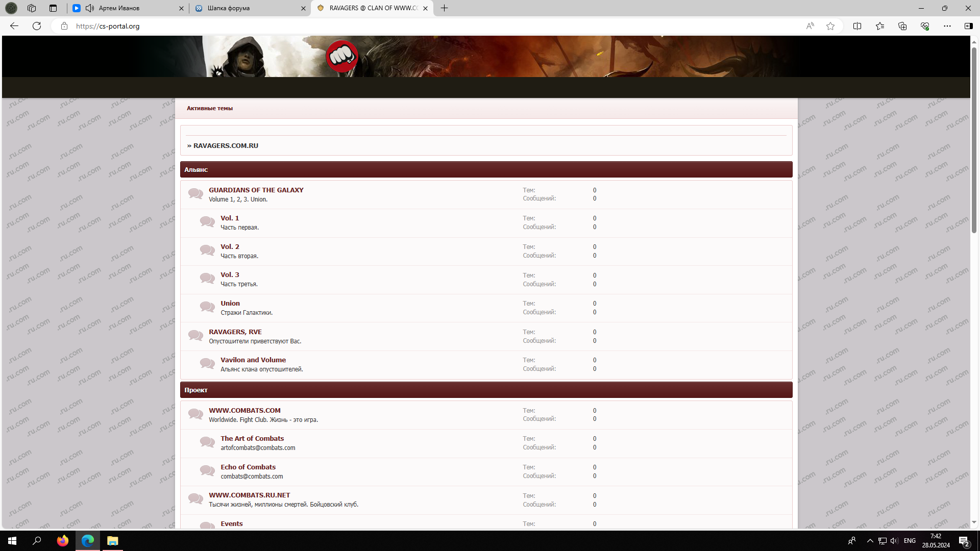Open The Art of Combats forum
Viewport: 980px width, 551px height.
252,438
